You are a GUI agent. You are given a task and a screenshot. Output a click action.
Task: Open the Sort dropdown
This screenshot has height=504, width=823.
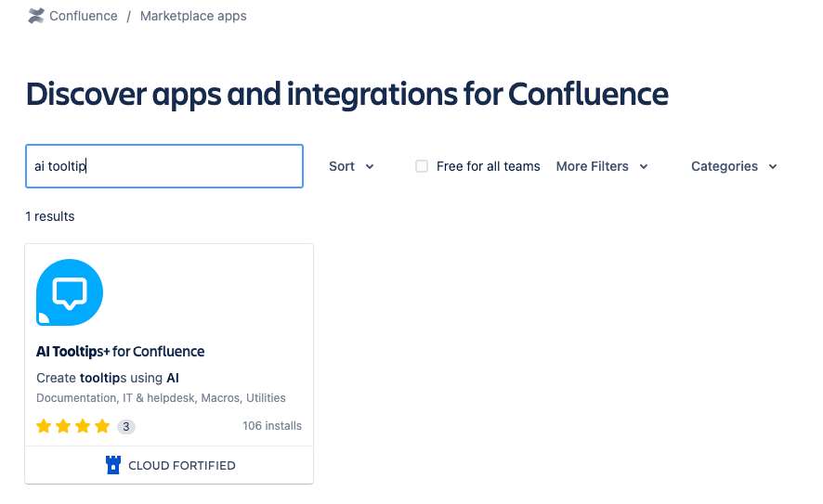[x=351, y=166]
